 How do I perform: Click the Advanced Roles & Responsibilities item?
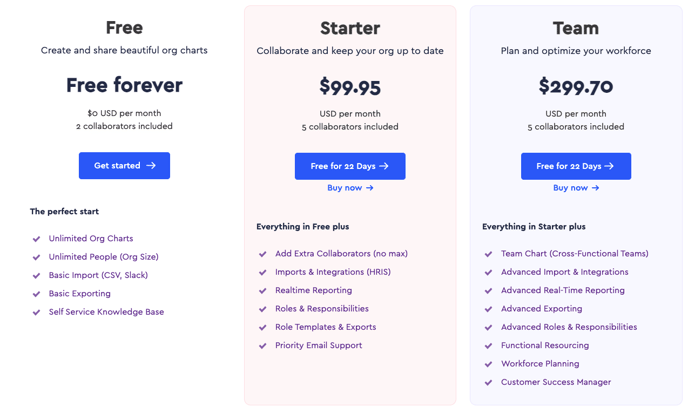coord(569,327)
